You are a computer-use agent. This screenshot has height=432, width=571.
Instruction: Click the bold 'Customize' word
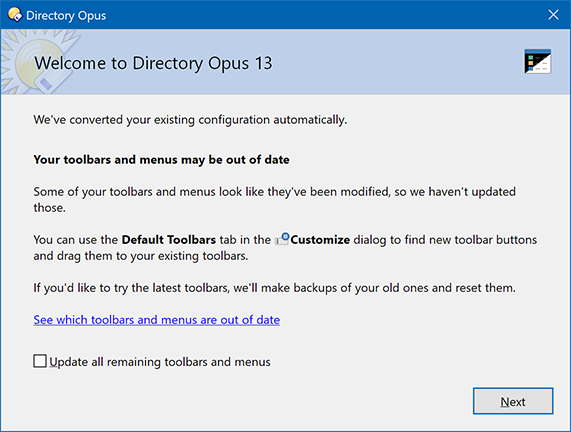pos(320,240)
